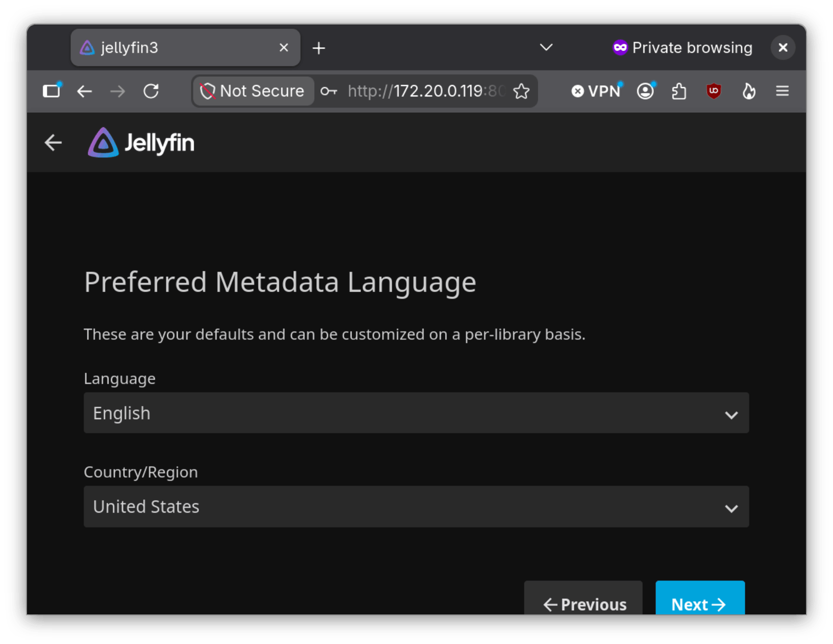Open the Language dropdown showing English
This screenshot has height=644, width=833.
(416, 413)
